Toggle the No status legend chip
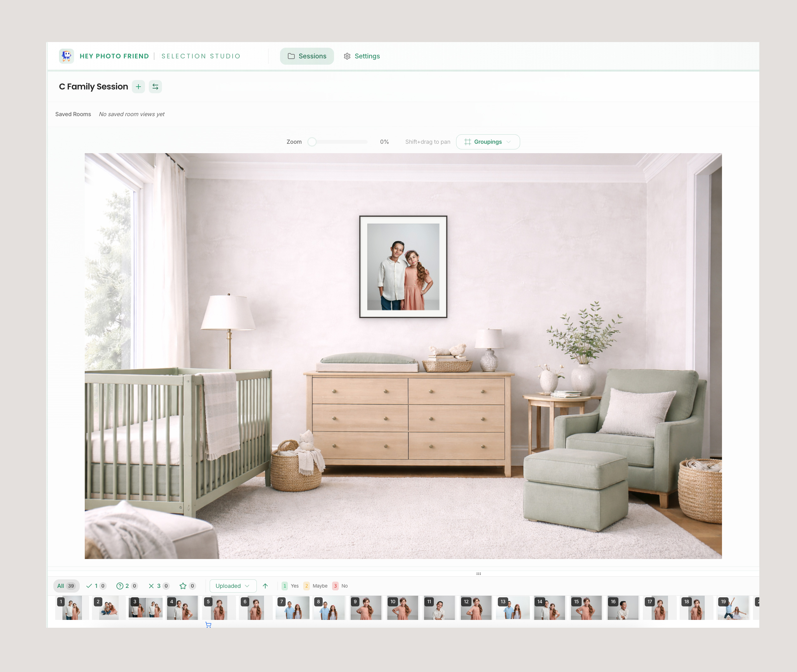The image size is (797, 672). [x=340, y=586]
